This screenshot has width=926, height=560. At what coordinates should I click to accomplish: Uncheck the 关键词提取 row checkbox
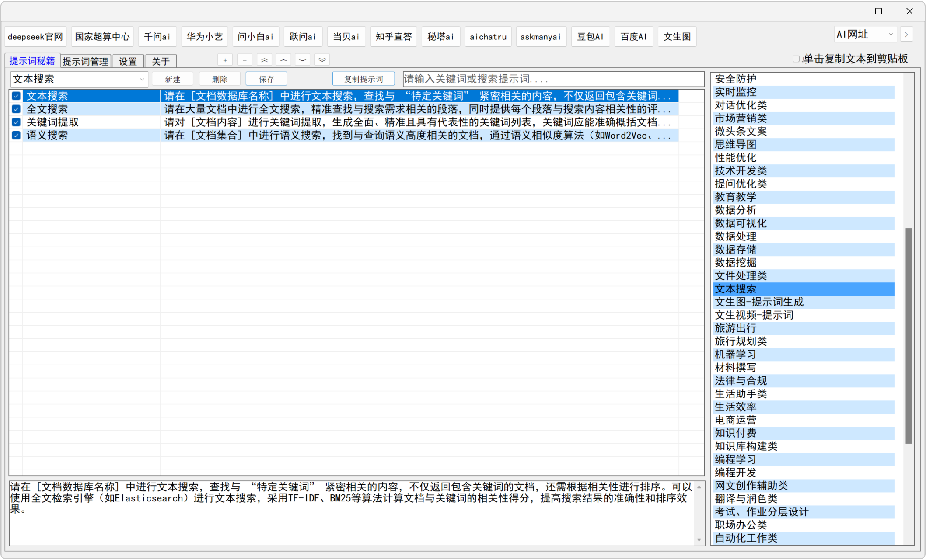tap(16, 122)
